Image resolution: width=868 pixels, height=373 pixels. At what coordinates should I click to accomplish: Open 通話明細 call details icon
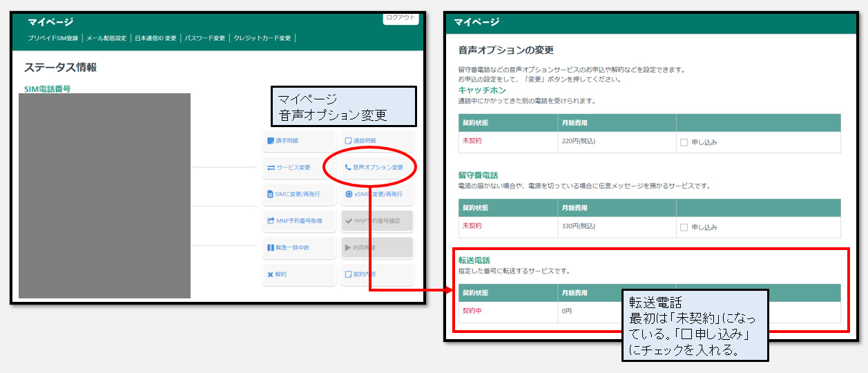click(349, 141)
